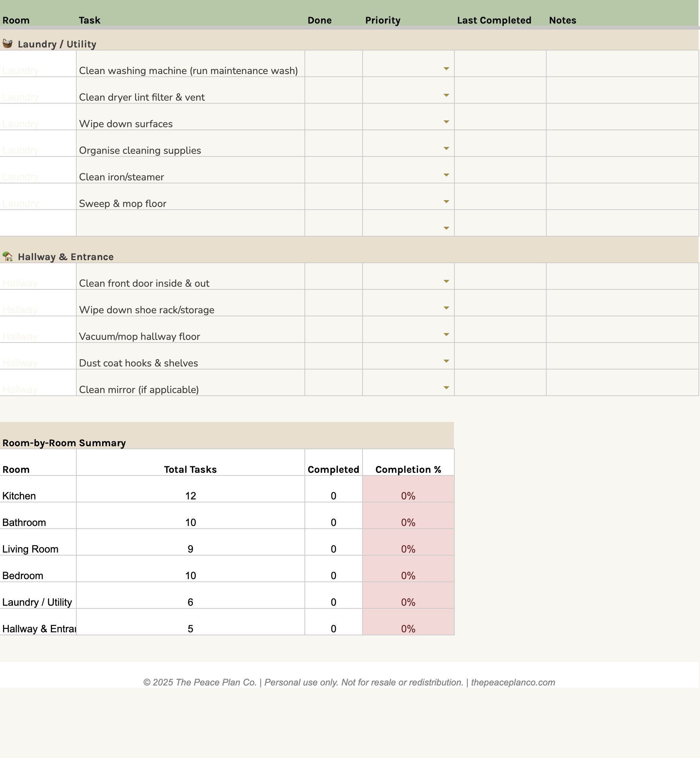Select the Last Completed column header
Image resolution: width=700 pixels, height=758 pixels.
click(x=494, y=20)
